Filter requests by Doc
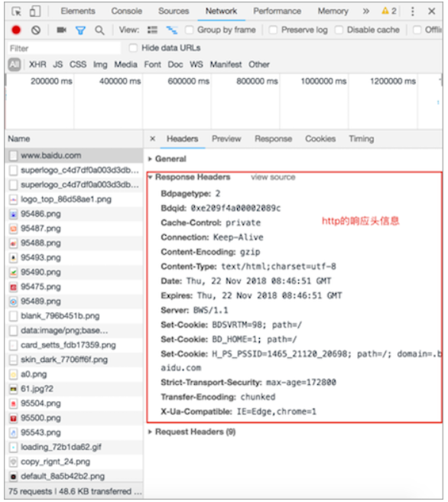This screenshot has width=448, height=502. pos(176,65)
